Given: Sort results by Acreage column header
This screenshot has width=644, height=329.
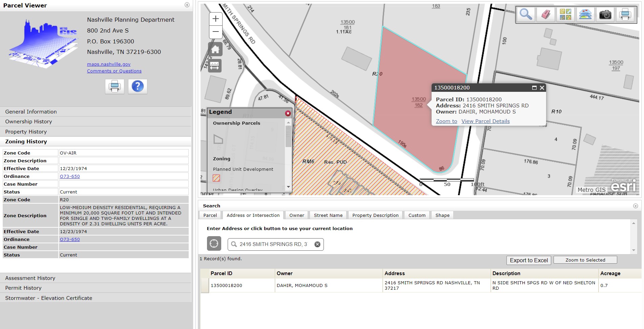Looking at the screenshot, I should 620,273.
